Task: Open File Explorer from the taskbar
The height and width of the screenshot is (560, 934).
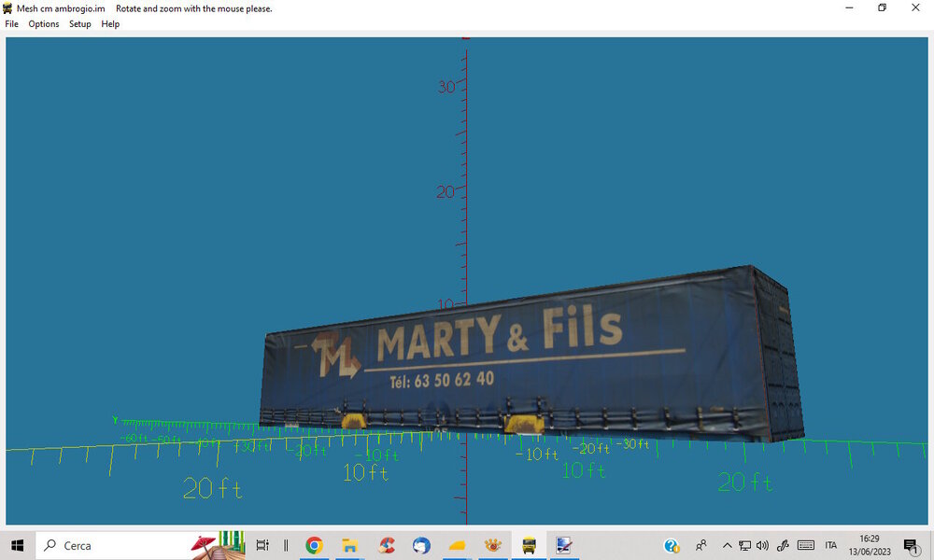Action: 349,545
